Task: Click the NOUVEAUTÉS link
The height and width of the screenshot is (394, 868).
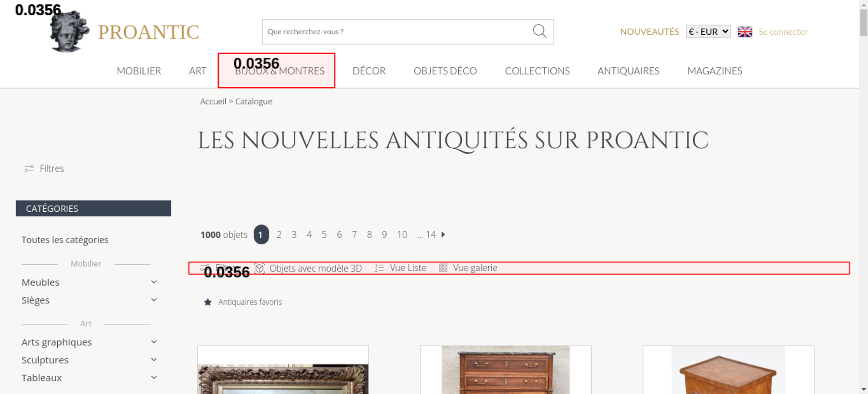Action: [x=649, y=32]
